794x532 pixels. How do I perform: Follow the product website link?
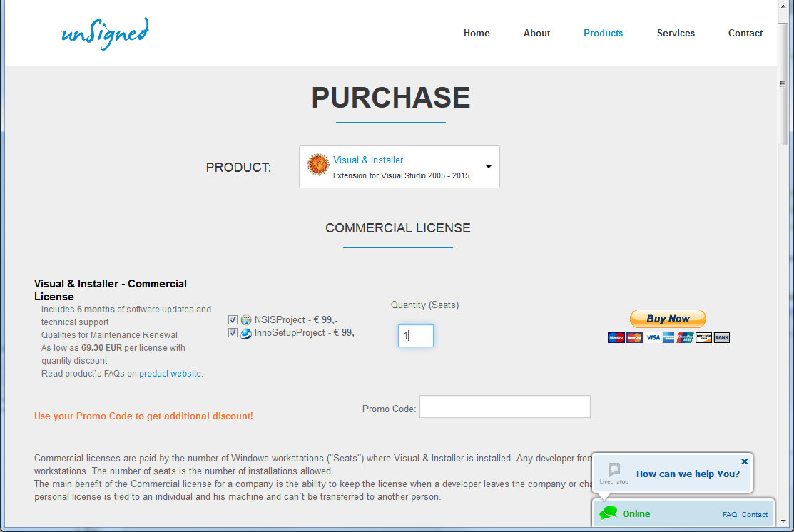[x=170, y=374]
